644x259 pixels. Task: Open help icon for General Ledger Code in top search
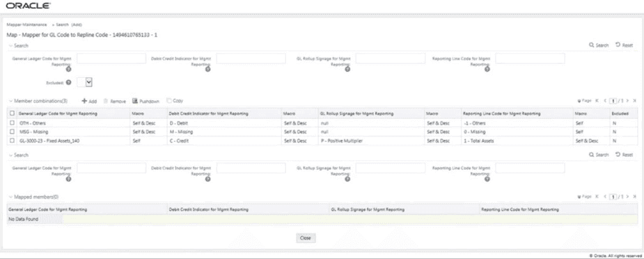pos(69,70)
